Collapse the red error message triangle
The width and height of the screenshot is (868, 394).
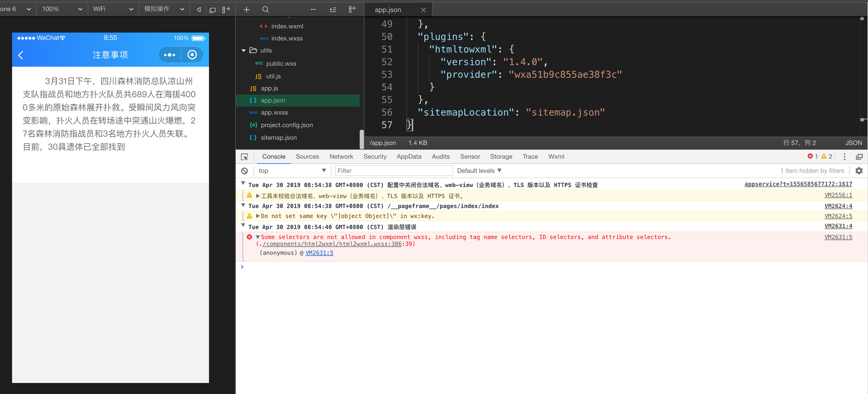pos(258,237)
